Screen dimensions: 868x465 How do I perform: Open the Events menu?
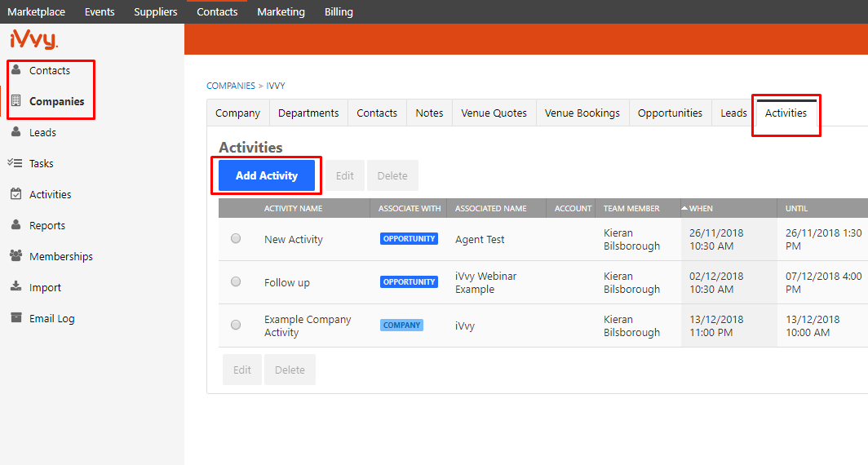100,11
